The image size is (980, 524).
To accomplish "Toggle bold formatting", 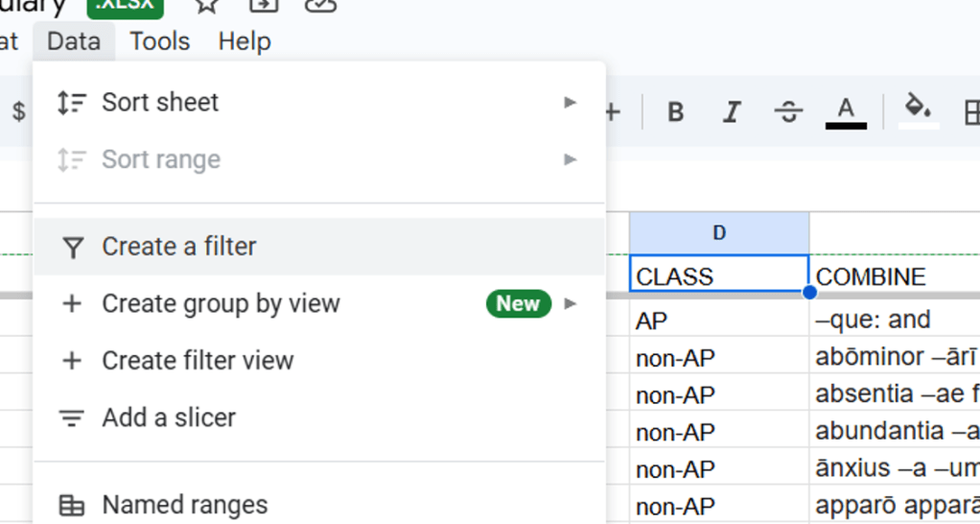I will [x=675, y=112].
